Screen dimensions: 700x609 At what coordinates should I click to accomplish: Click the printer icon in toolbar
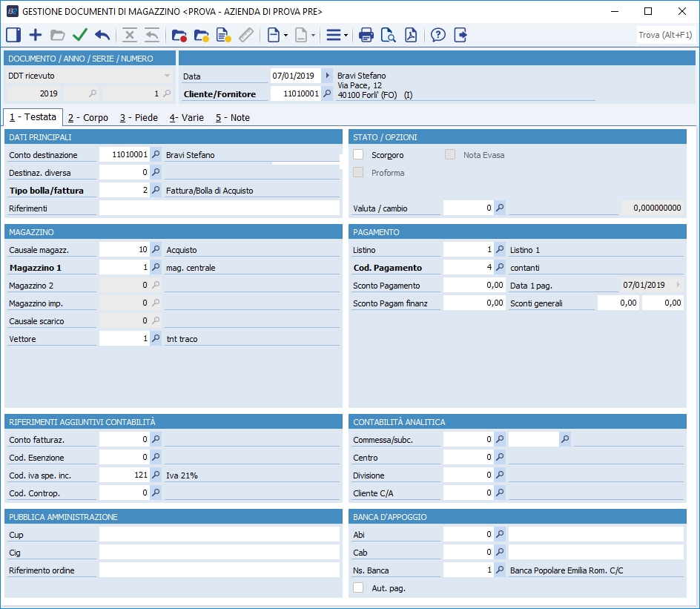pyautogui.click(x=366, y=35)
